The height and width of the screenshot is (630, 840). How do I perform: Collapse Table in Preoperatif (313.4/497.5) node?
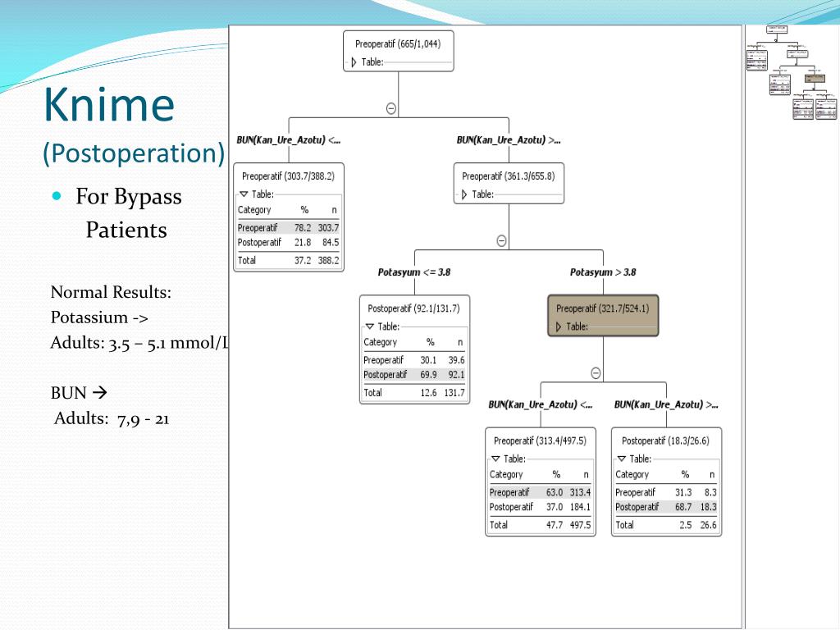coord(495,459)
